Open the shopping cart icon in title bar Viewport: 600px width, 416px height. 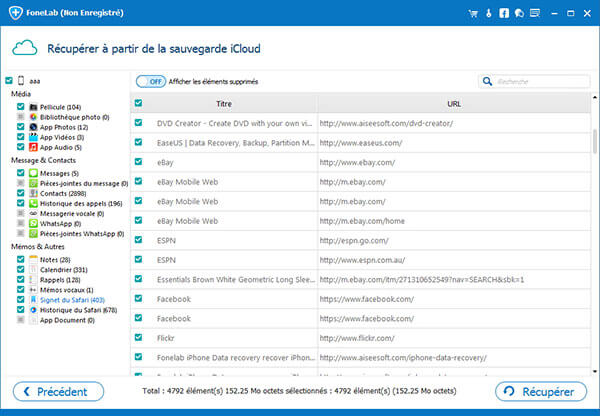473,13
